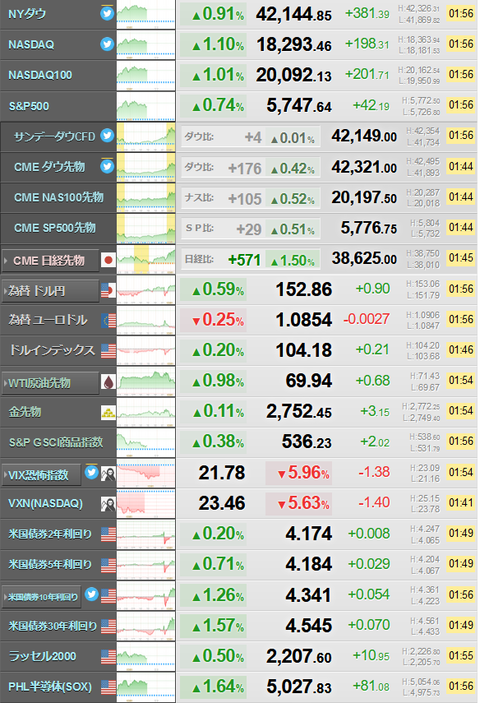Expand the CME 日経先物 row button
This screenshot has height=703, width=480.
coord(50,260)
